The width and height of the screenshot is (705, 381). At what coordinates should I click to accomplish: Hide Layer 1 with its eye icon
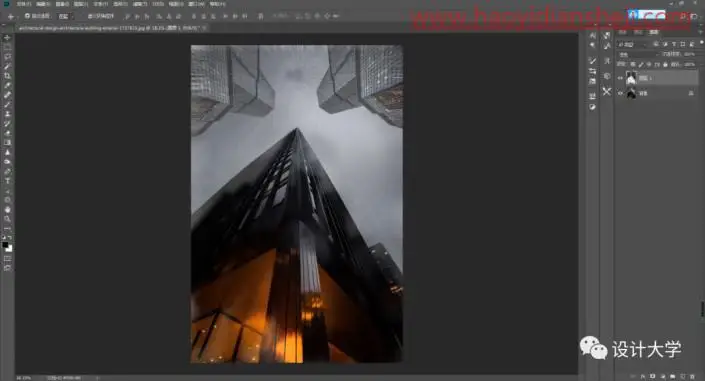[x=620, y=78]
